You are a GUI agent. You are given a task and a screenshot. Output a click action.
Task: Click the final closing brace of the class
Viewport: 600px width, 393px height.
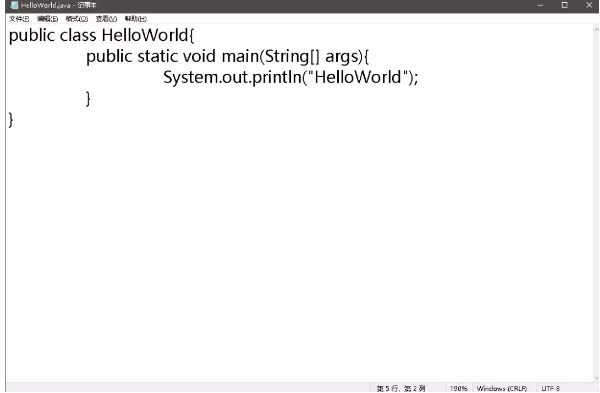11,120
